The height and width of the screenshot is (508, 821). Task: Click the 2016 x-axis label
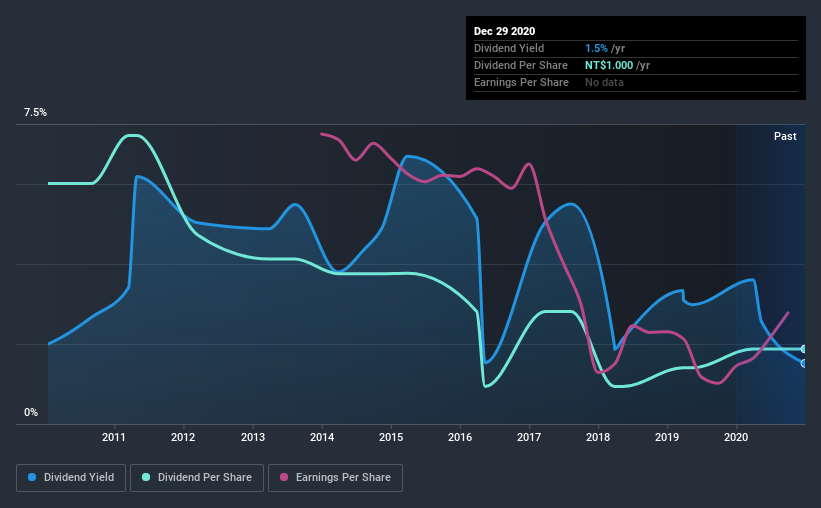pos(460,437)
